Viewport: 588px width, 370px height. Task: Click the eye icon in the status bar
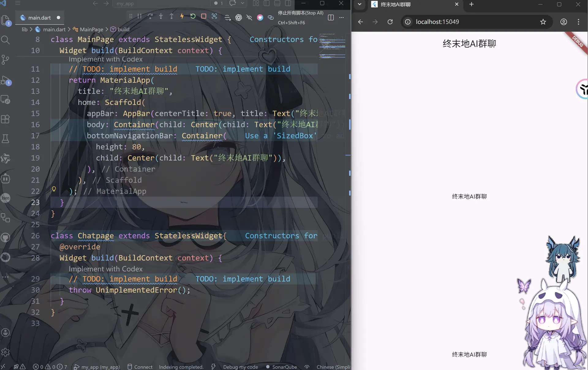(307, 367)
